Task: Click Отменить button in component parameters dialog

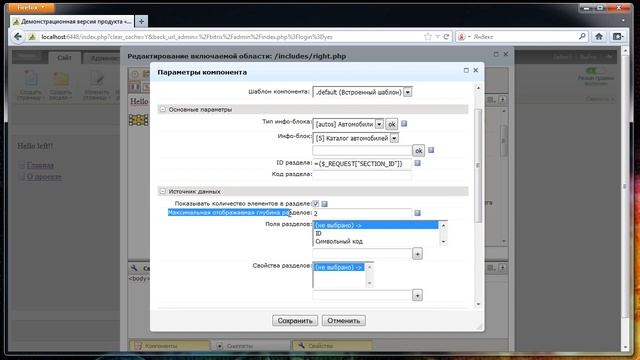Action: [x=344, y=321]
